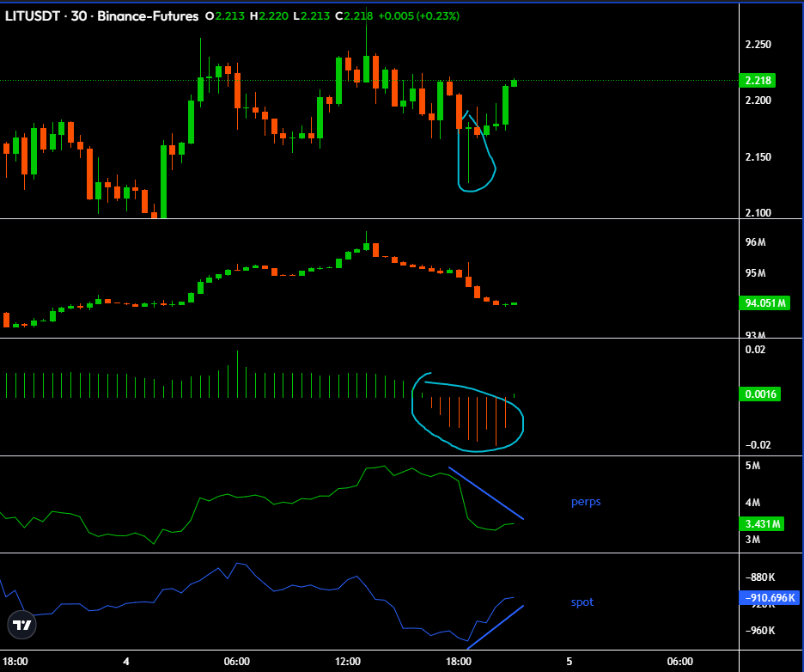Click the LITUSDT symbol title

click(35, 16)
